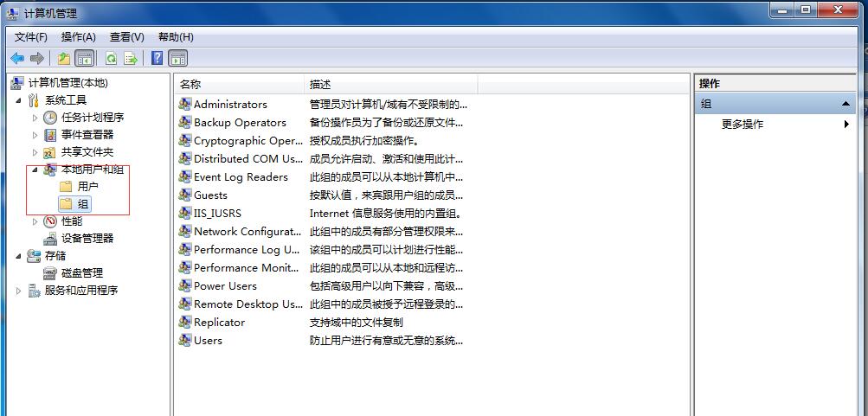Click the Refresh toolbar icon
The image size is (868, 416).
click(x=111, y=58)
